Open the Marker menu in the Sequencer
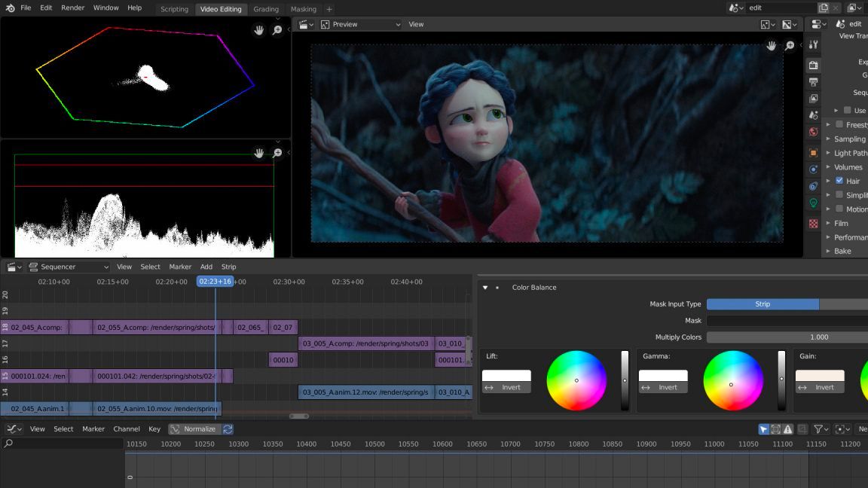The width and height of the screenshot is (868, 488). coord(180,267)
